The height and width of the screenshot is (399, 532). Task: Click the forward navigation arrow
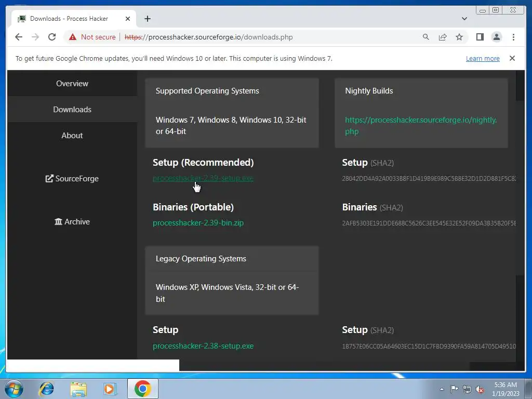click(x=35, y=37)
